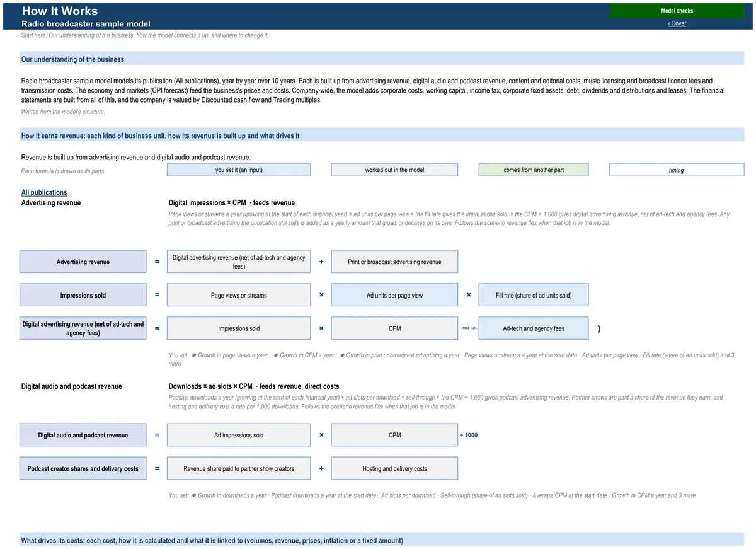Click the 'Hosting and delivery costs' box

pos(394,468)
